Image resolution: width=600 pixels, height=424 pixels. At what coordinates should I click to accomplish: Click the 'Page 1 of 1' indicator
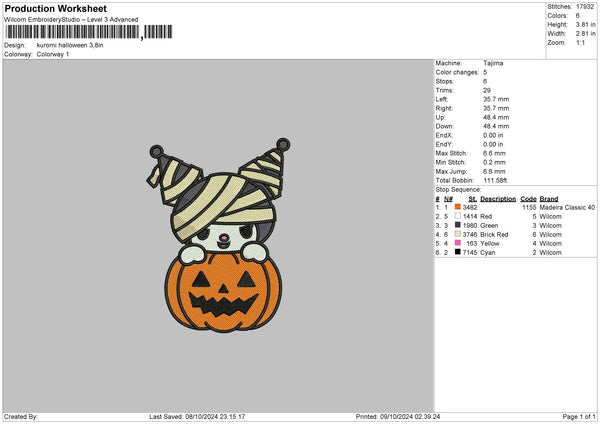[579, 417]
